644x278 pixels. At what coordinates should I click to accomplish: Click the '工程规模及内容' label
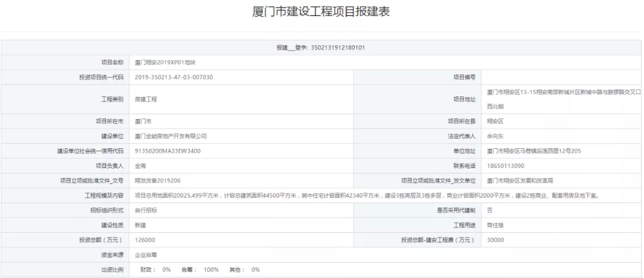104,196
